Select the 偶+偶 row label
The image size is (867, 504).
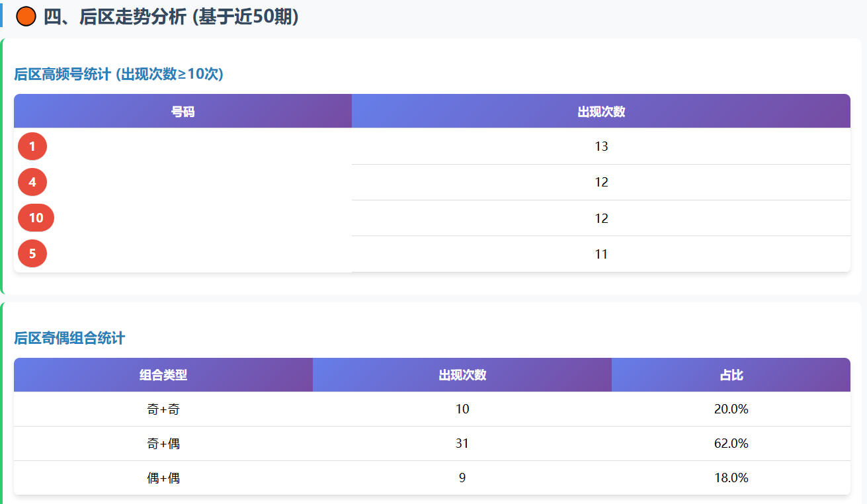(x=163, y=478)
